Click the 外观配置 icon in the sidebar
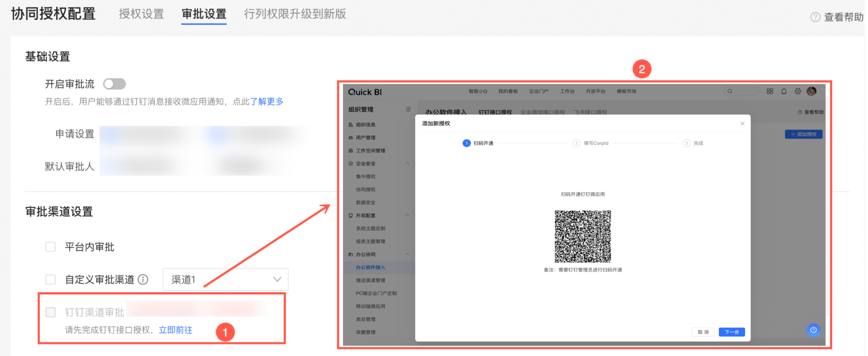The width and height of the screenshot is (868, 356). tap(351, 216)
